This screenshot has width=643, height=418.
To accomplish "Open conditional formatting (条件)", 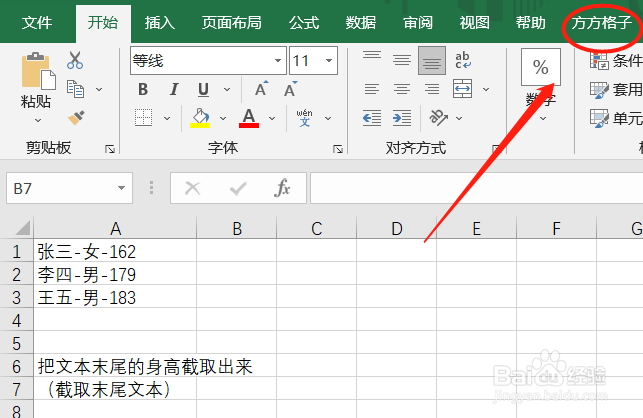I will 616,61.
